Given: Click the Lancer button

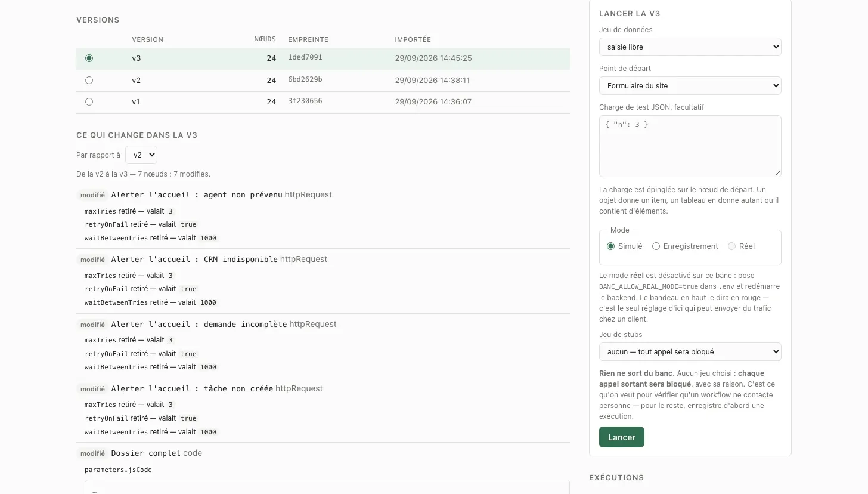Looking at the screenshot, I should (621, 437).
